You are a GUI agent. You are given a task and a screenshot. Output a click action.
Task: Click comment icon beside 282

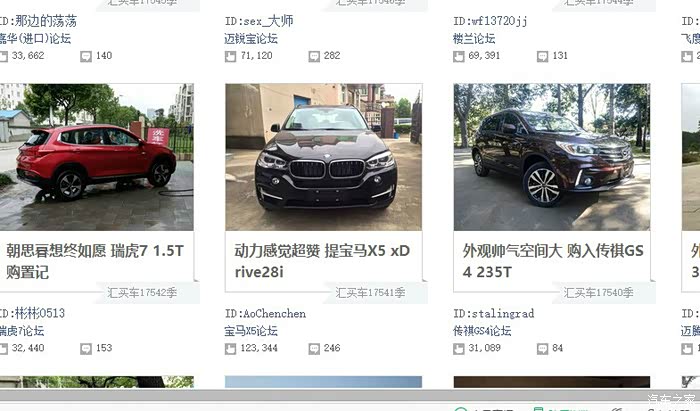pyautogui.click(x=314, y=56)
